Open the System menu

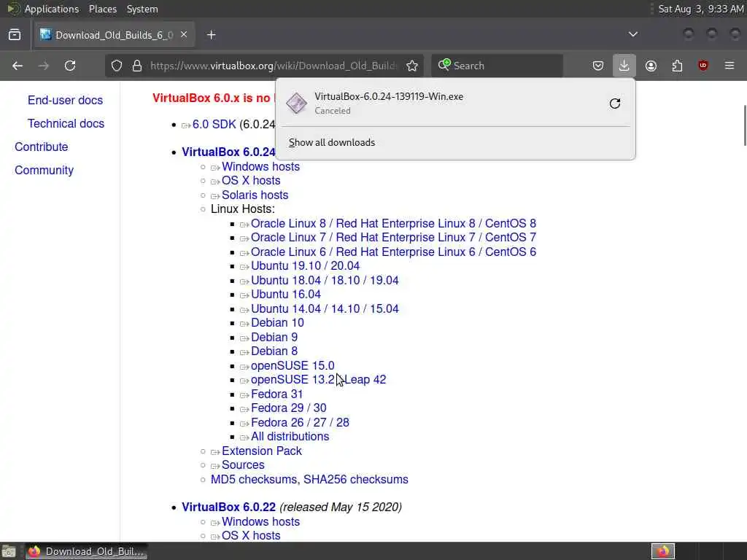coord(142,9)
